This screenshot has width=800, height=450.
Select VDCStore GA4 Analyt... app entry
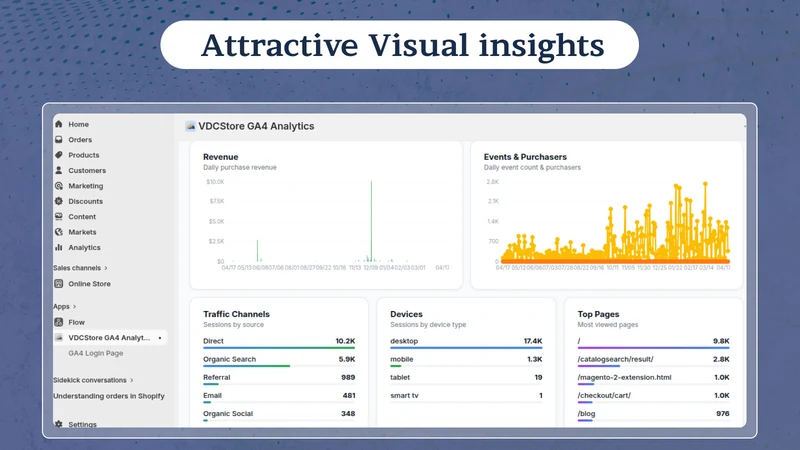(110, 338)
